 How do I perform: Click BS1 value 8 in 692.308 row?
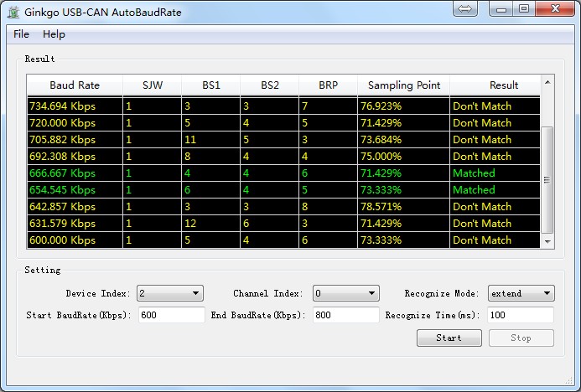pos(210,156)
